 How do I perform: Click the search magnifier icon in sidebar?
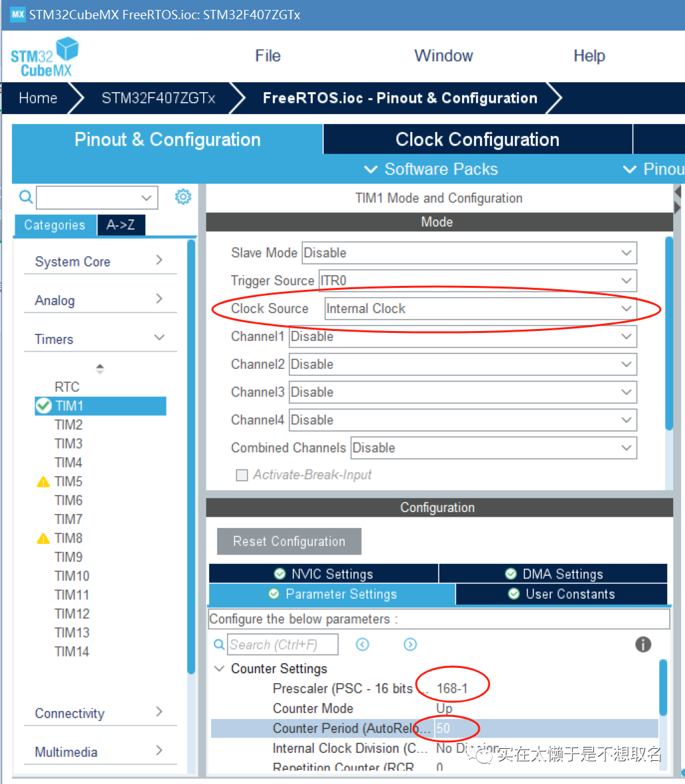[x=25, y=197]
